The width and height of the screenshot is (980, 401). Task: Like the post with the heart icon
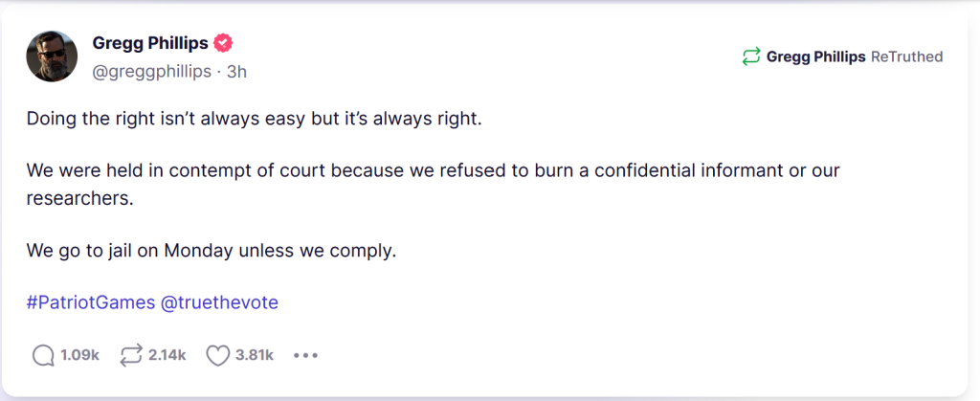[218, 355]
